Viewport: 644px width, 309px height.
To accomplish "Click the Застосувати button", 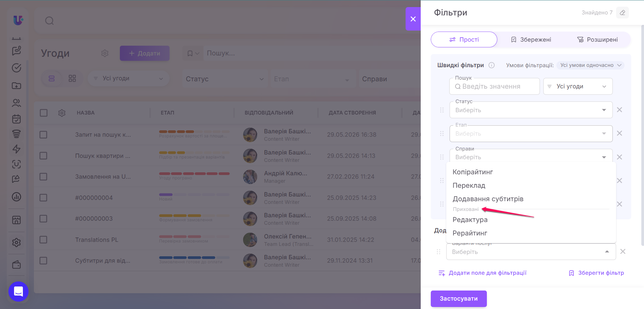I will [459, 299].
